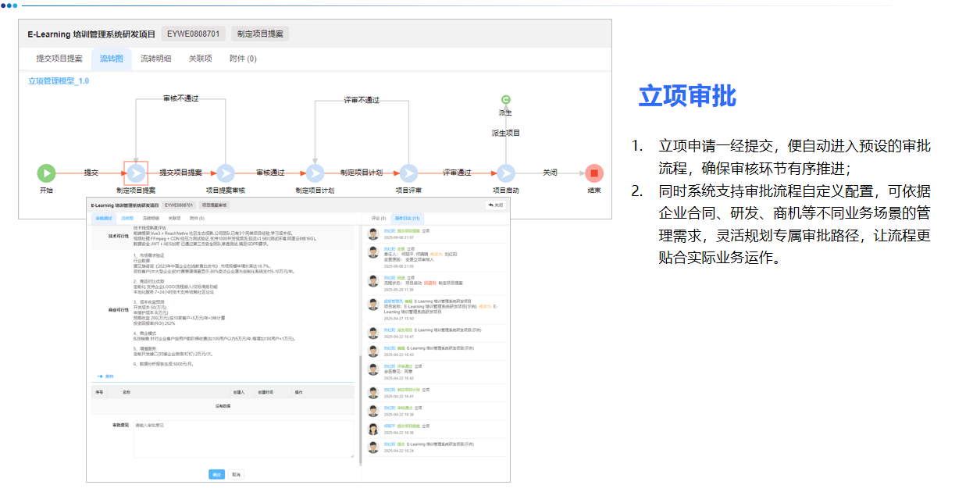Screen dimensions: 980x492
Task: Click the 项目评审 node icon
Action: (x=410, y=173)
